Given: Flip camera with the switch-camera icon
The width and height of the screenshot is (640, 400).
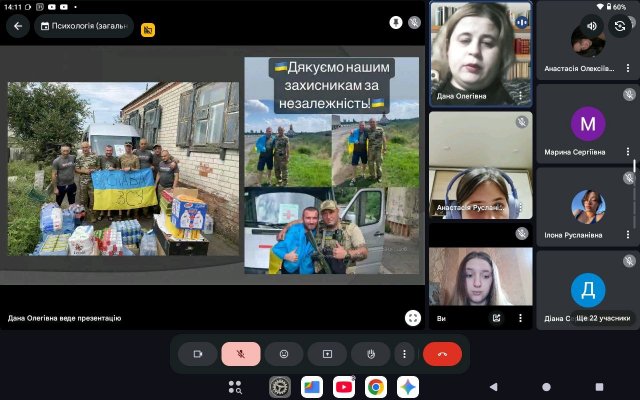Looking at the screenshot, I should point(620,26).
